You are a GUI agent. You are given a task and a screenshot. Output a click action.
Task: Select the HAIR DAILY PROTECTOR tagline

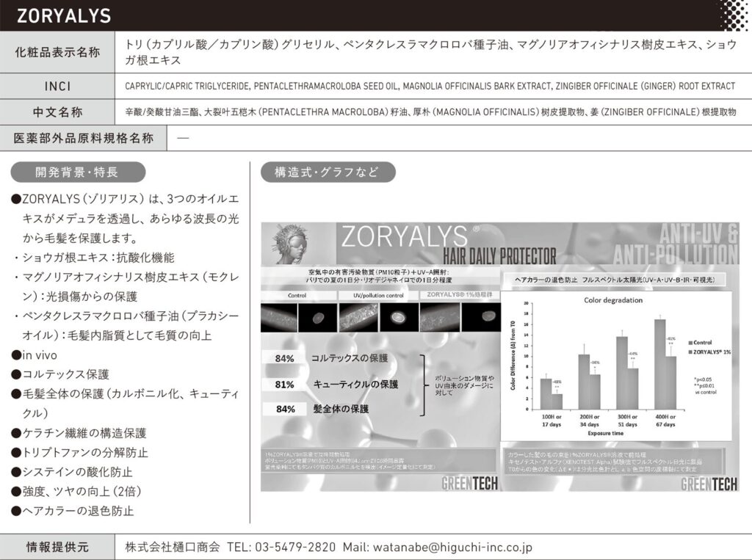499,255
